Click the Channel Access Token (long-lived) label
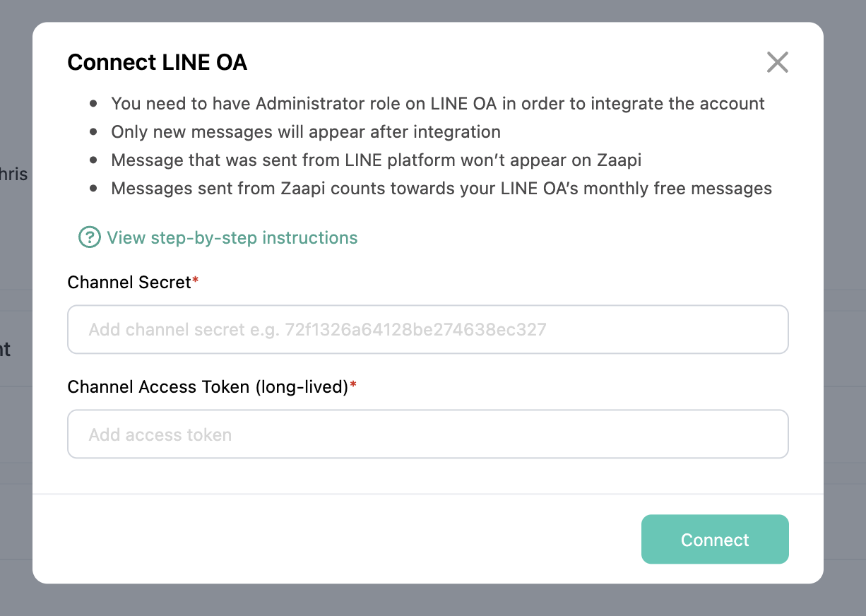This screenshot has width=866, height=616. (x=208, y=387)
